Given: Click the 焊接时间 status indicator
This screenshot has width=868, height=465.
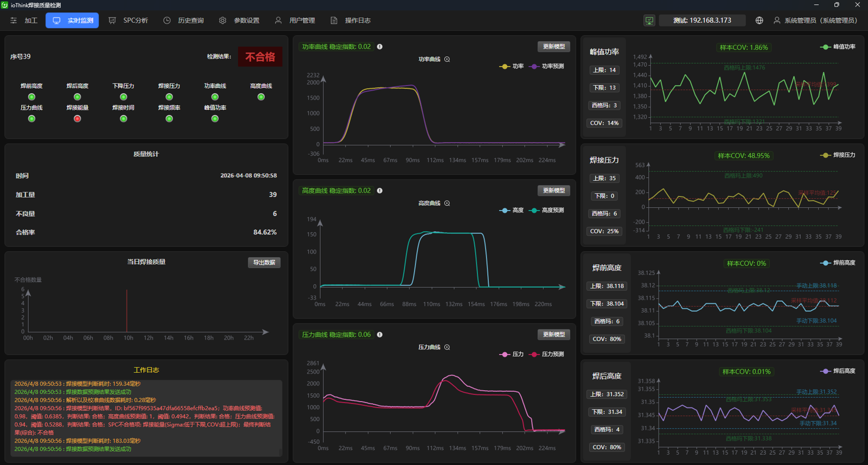Looking at the screenshot, I should (123, 119).
